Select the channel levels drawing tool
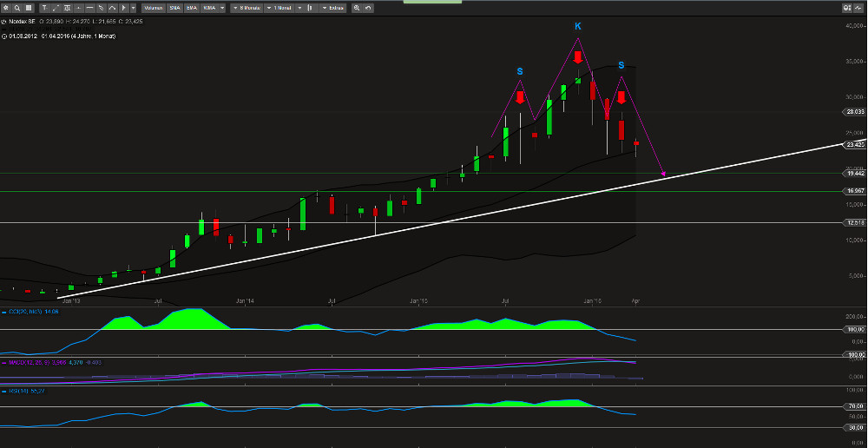Viewport: 868px width, 448px height. pos(67,8)
